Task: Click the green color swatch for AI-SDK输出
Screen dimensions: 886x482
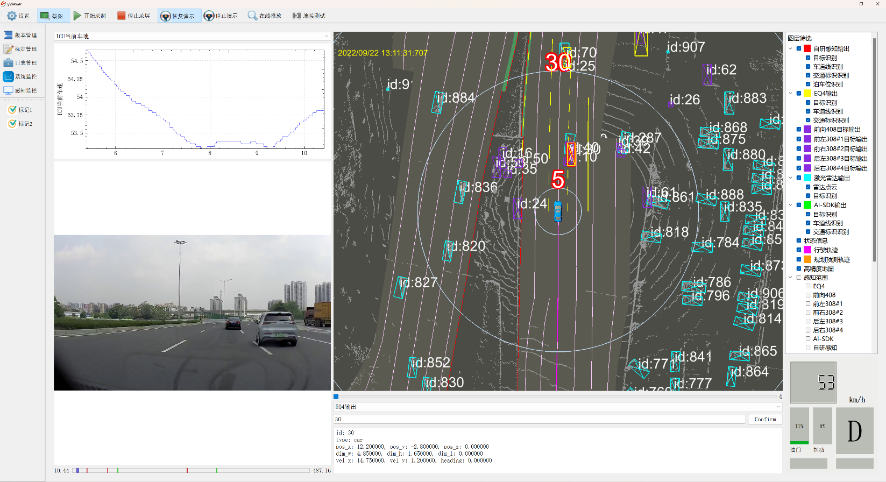Action: 807,205
